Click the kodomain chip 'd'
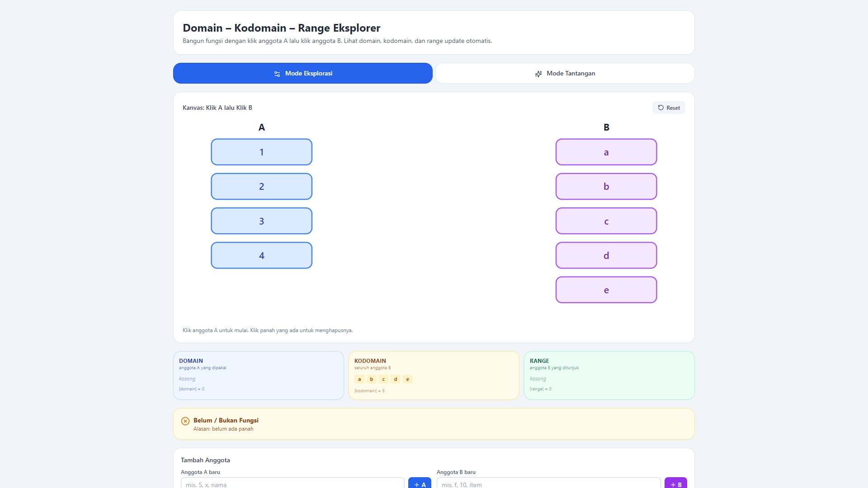Image resolution: width=868 pixels, height=488 pixels. [x=396, y=379]
